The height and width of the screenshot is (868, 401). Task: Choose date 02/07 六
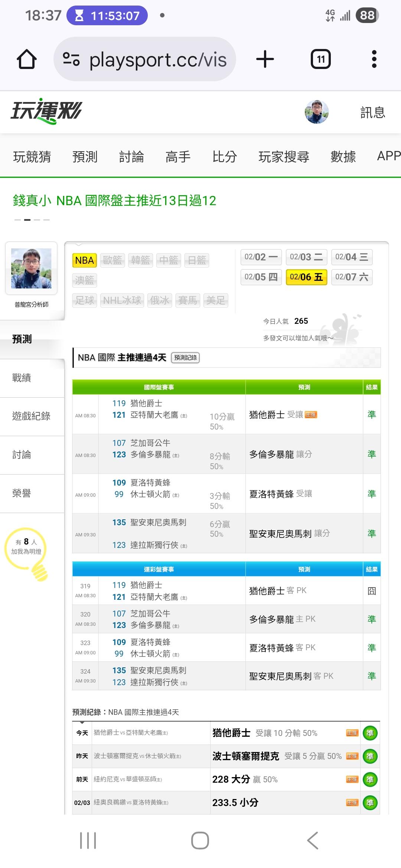pos(352,277)
